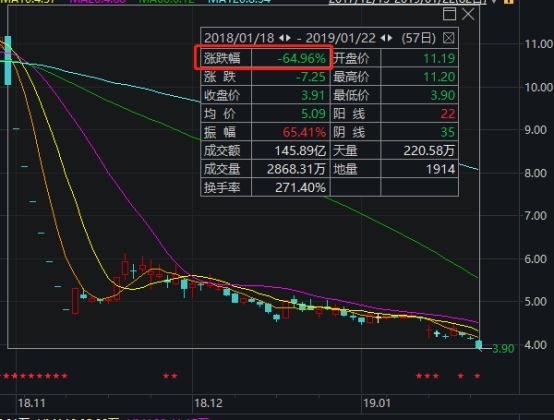Image resolution: width=554 pixels, height=420 pixels.
Task: Close the selected range window with X icon
Action: (468, 14)
